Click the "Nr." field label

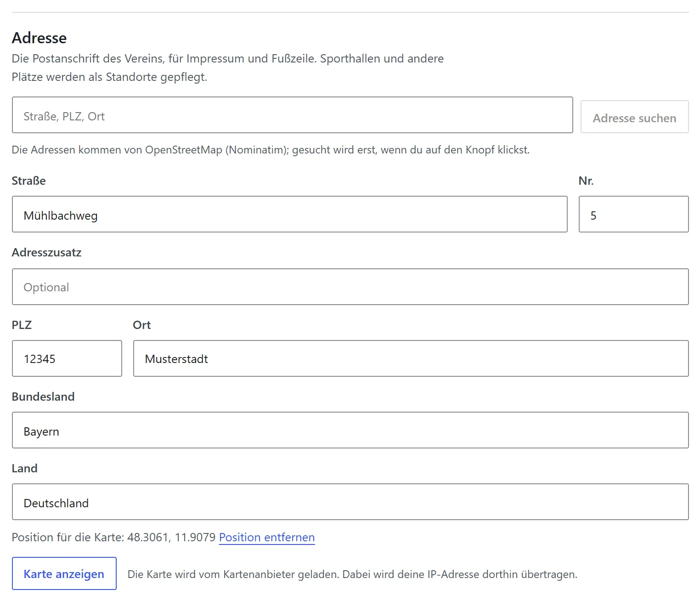(x=586, y=181)
